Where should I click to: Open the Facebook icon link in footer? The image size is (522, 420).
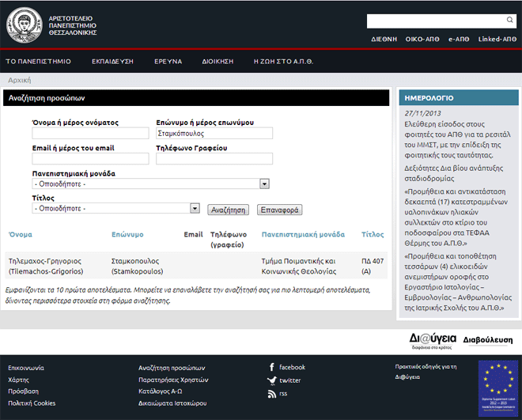272,368
